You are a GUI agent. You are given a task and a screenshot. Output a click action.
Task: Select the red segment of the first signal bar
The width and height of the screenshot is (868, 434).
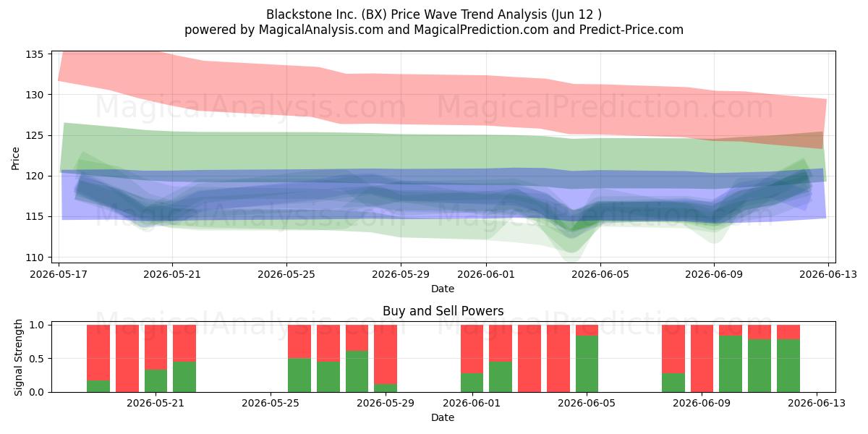click(x=98, y=352)
